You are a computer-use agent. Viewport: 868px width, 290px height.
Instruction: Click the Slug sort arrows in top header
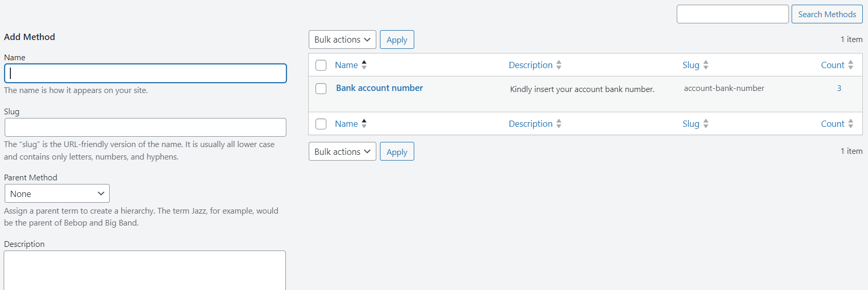click(x=706, y=65)
